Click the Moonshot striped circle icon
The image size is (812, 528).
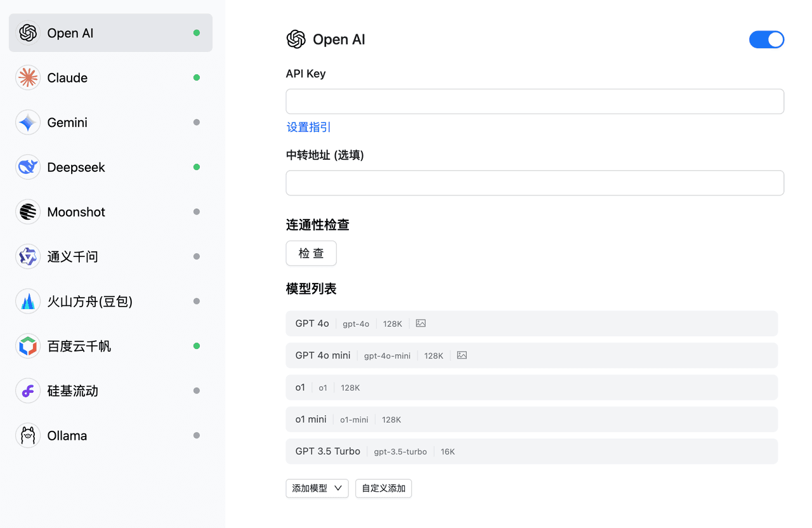coord(28,212)
